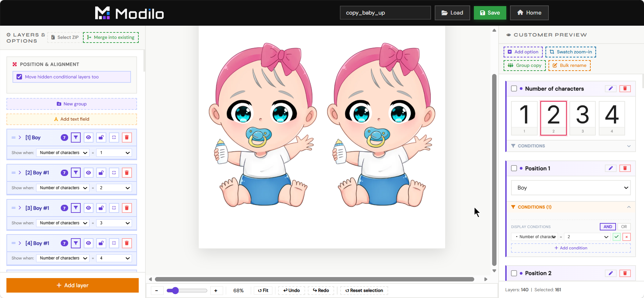Go to Home
Viewport: 644px width, 298px height.
click(529, 13)
